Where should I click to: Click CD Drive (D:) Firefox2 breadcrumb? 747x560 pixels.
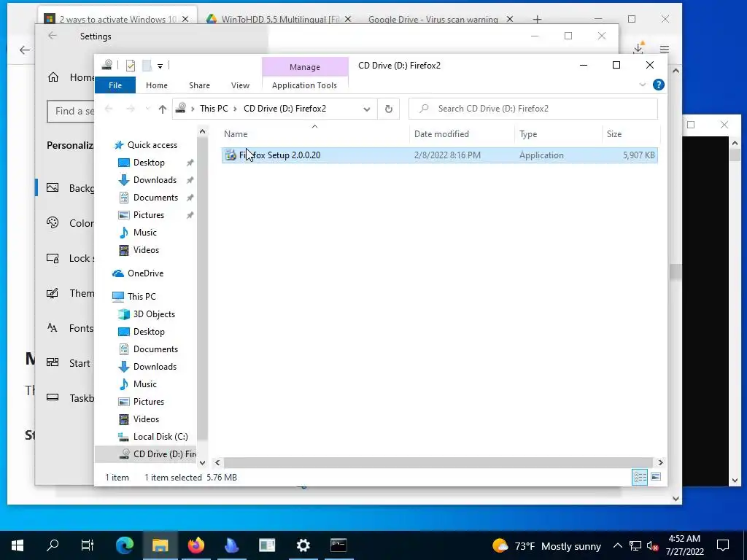pos(285,109)
